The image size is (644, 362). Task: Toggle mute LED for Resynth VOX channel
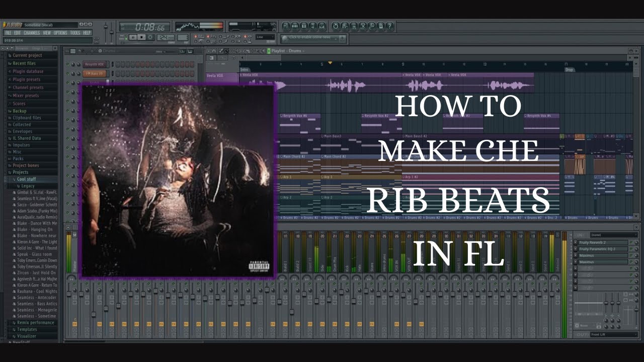pyautogui.click(x=68, y=64)
